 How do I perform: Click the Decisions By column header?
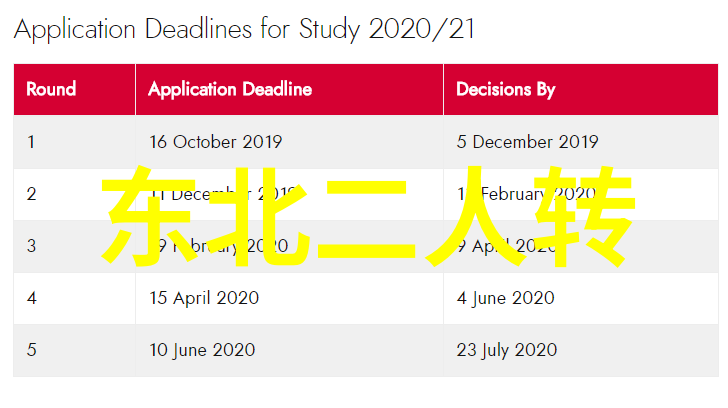(581, 89)
